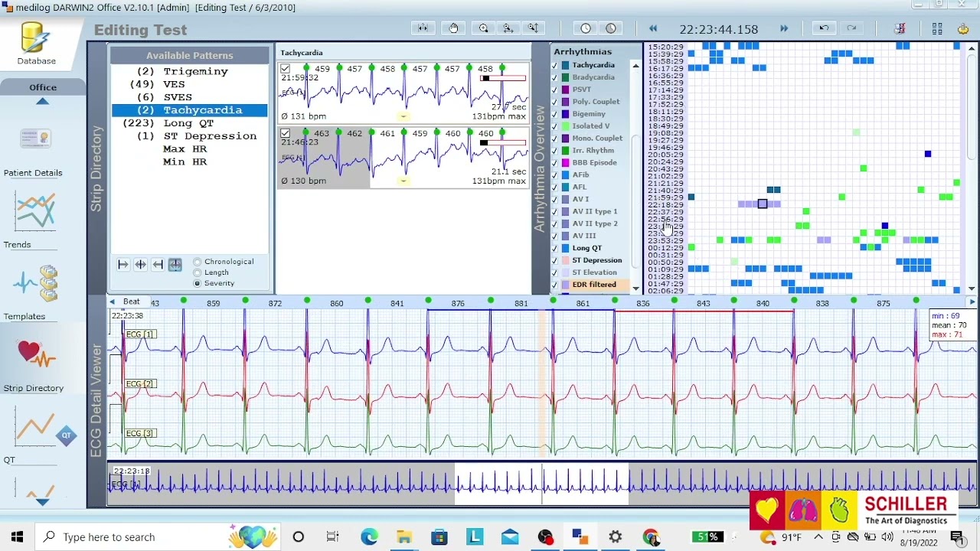Uncheck Bradycardia in Arrhythmias list

pyautogui.click(x=555, y=77)
